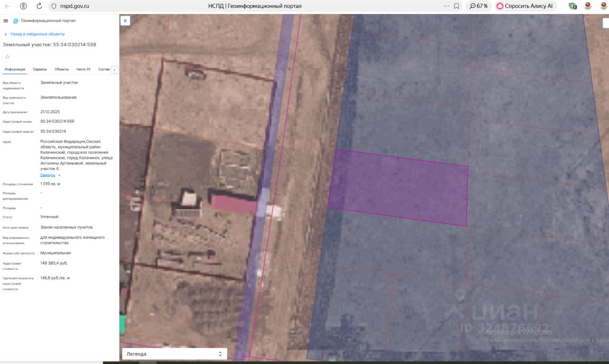
Task: Select cadastral number 55:34:030214:559 value
Action: [x=57, y=121]
